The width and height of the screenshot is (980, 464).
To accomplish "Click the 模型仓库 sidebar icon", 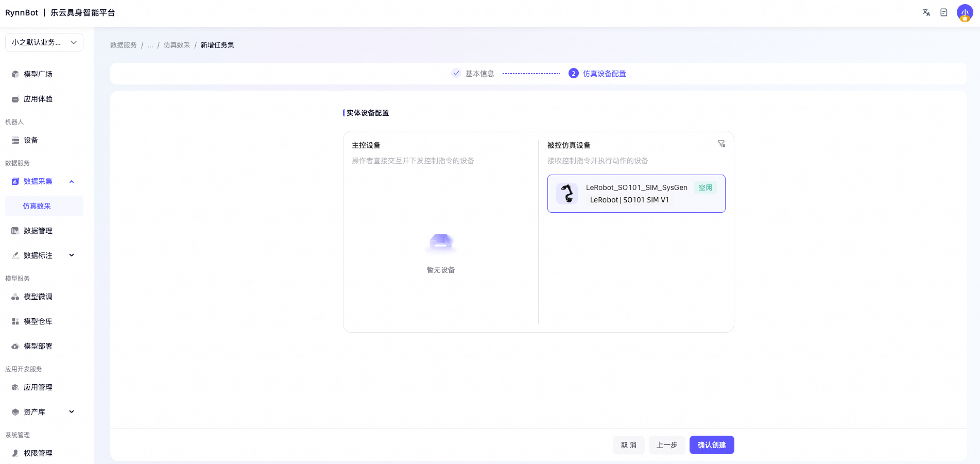I will coord(15,321).
